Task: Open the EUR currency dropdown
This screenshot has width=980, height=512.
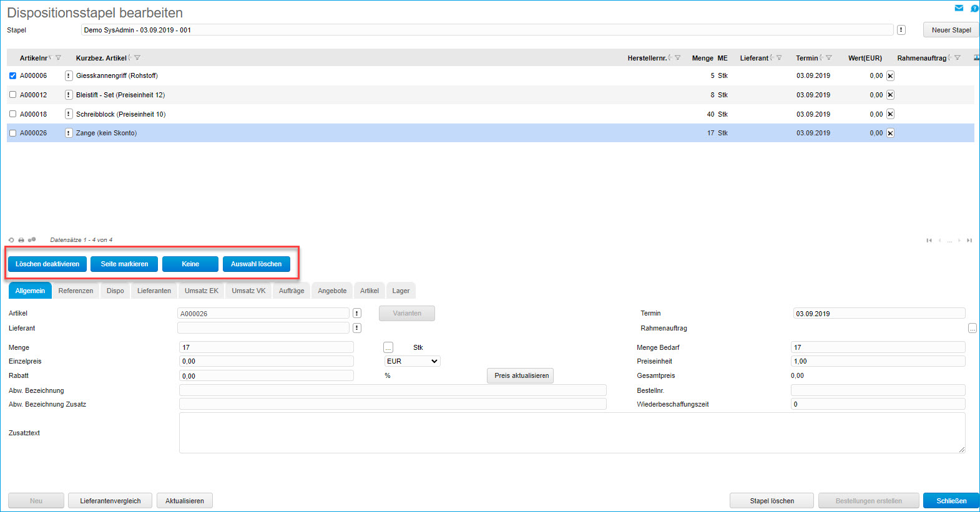Action: point(412,361)
